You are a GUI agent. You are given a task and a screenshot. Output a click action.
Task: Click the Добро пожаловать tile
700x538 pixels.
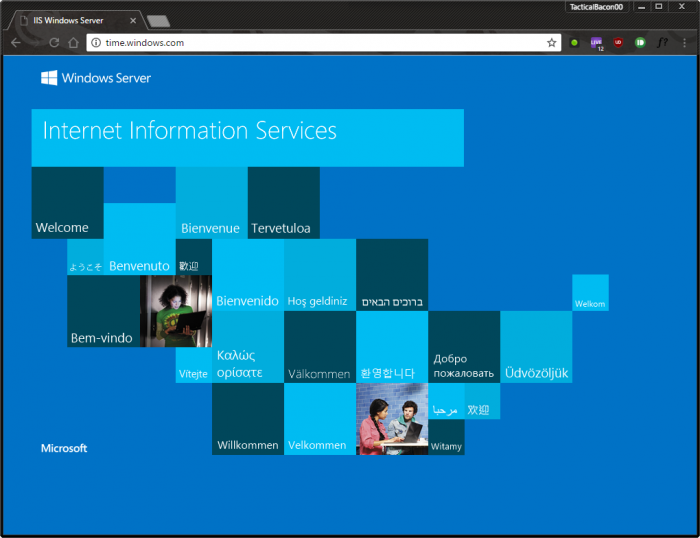[x=464, y=347]
